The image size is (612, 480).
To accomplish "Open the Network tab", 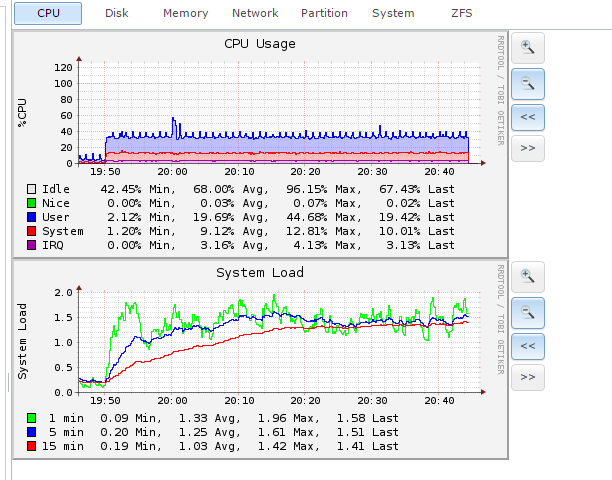I will pos(255,13).
